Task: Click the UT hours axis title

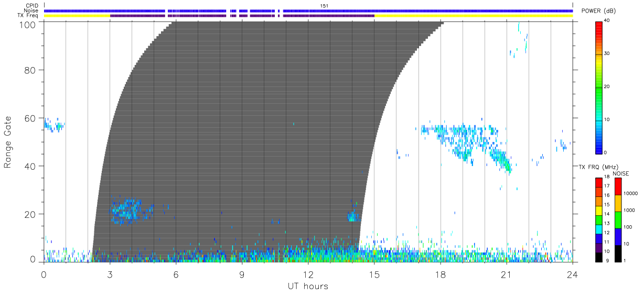Action: pyautogui.click(x=307, y=286)
